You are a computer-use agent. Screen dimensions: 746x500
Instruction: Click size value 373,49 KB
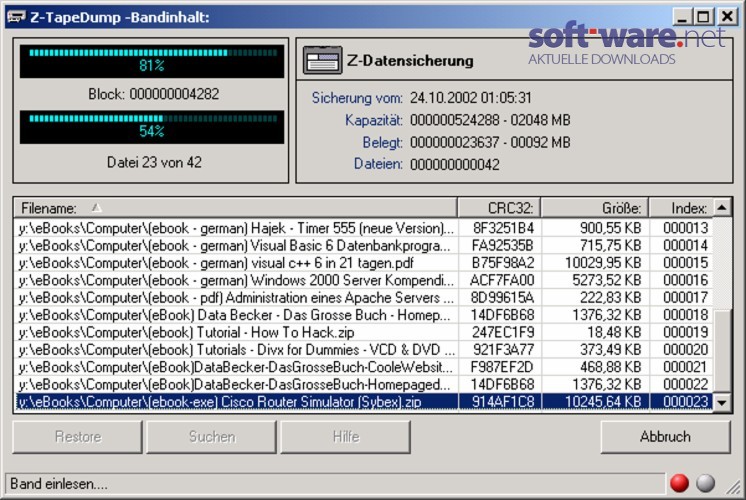click(x=610, y=350)
